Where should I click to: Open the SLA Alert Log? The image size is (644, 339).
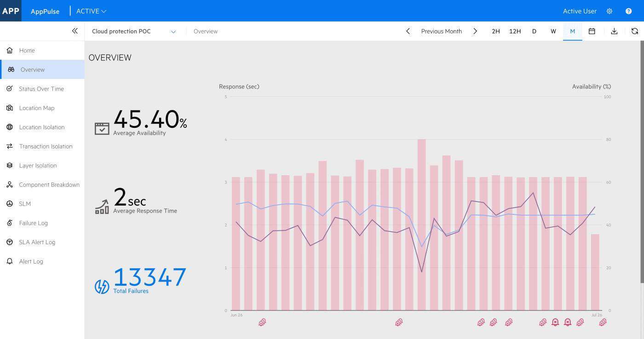pos(37,242)
